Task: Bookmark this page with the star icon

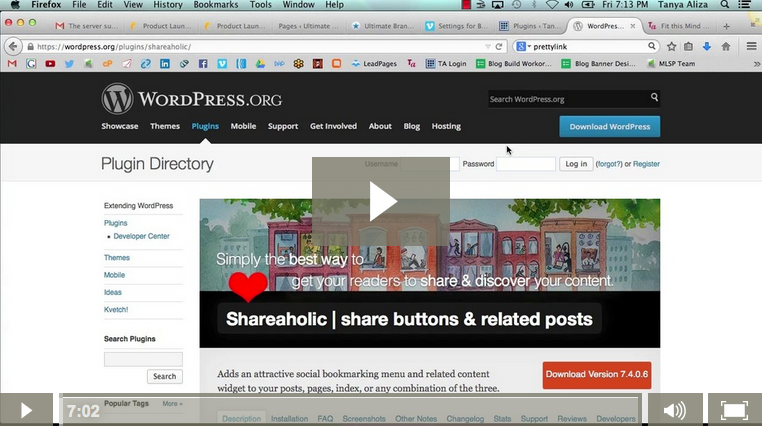Action: tap(671, 47)
